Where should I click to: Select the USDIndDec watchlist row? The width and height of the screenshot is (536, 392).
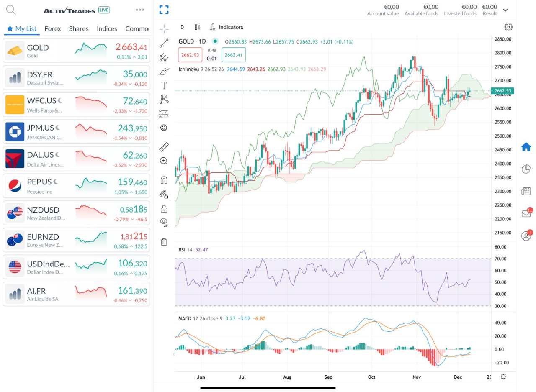point(77,268)
